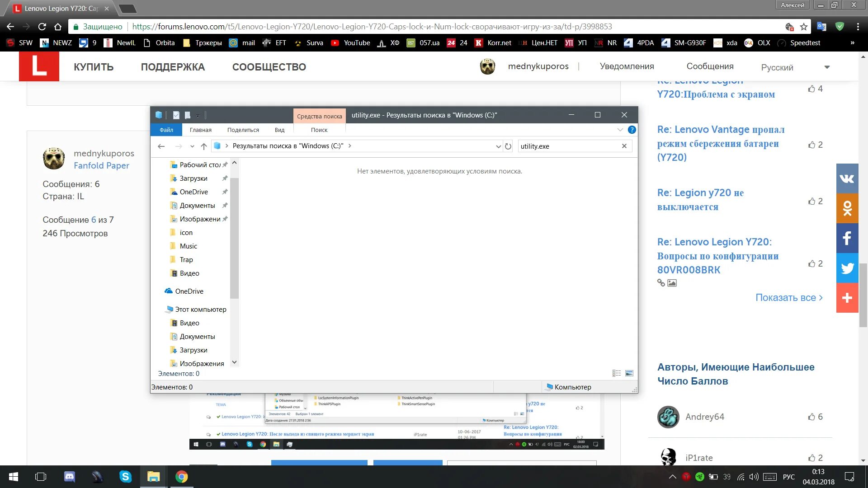Select the Поиск ribbon tab
868x488 pixels.
319,130
